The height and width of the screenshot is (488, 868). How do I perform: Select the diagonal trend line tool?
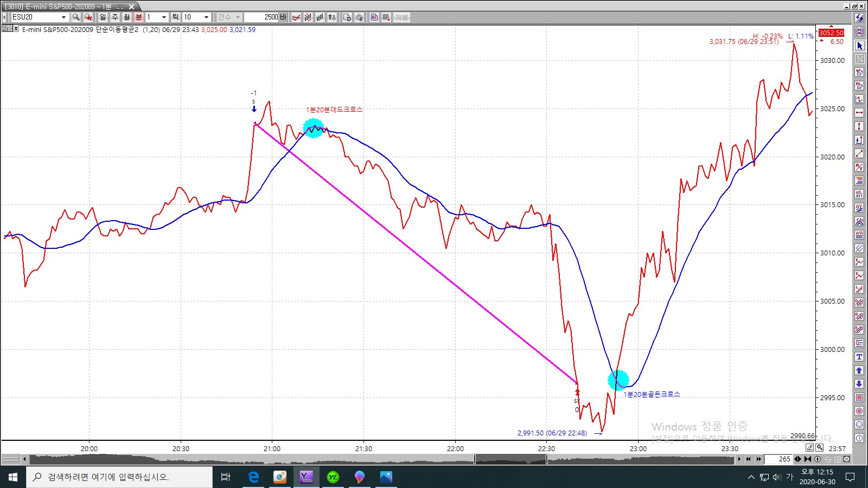pos(859,153)
